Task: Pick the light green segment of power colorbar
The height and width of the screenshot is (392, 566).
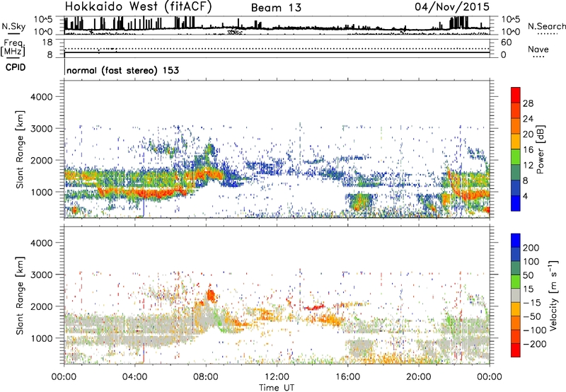Action: (x=516, y=156)
